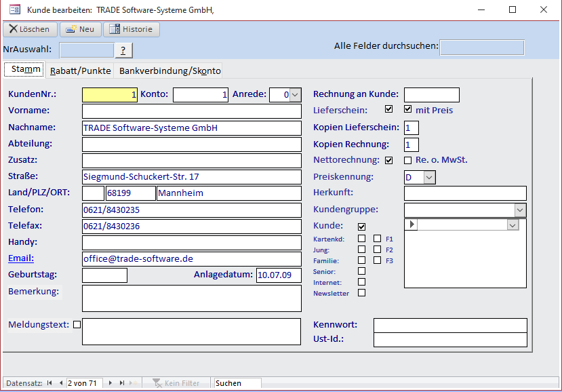Click the Kopien Lieferschein field
Image resolution: width=562 pixels, height=392 pixels.
[x=412, y=128]
